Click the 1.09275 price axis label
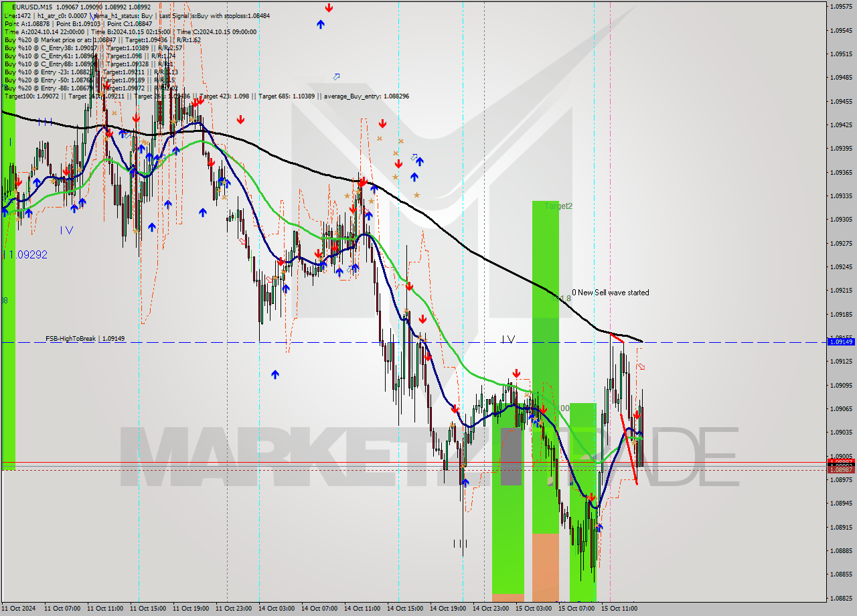This screenshot has width=857, height=616. coord(842,244)
